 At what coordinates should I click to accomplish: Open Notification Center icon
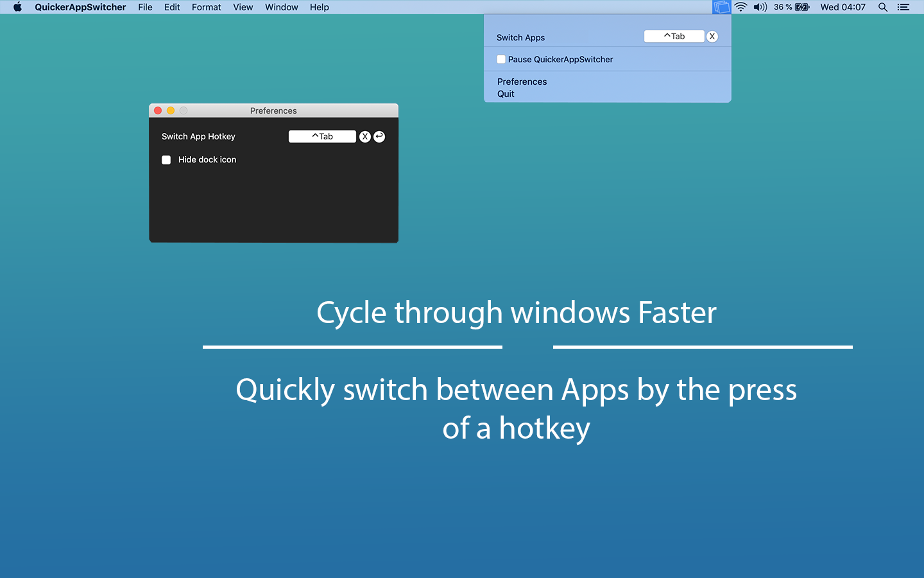click(903, 7)
